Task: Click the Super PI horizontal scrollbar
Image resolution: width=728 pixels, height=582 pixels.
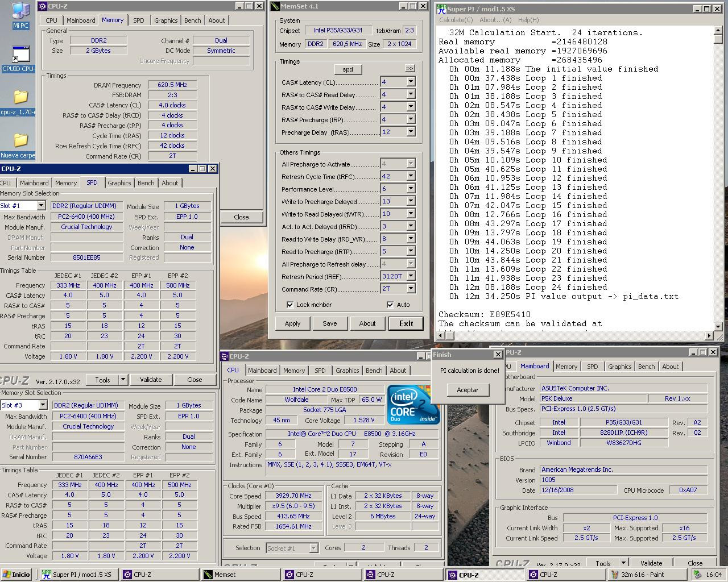Action: coord(574,336)
